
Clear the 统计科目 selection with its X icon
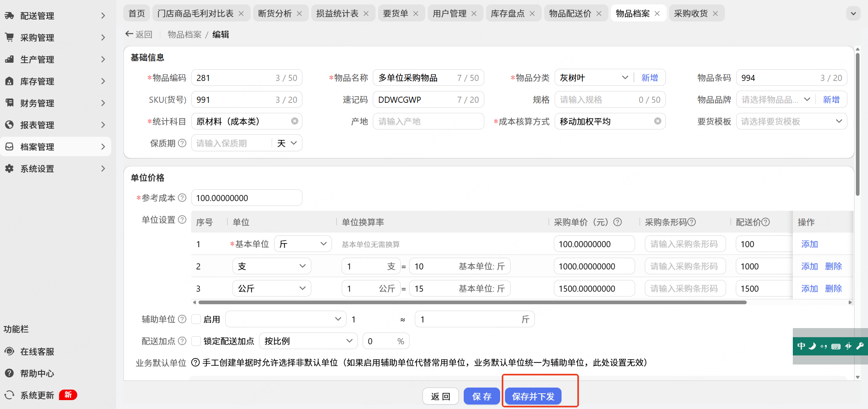(x=295, y=121)
